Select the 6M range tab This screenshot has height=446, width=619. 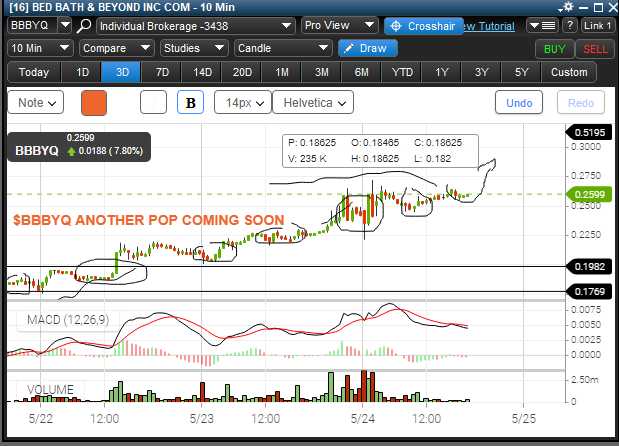362,72
